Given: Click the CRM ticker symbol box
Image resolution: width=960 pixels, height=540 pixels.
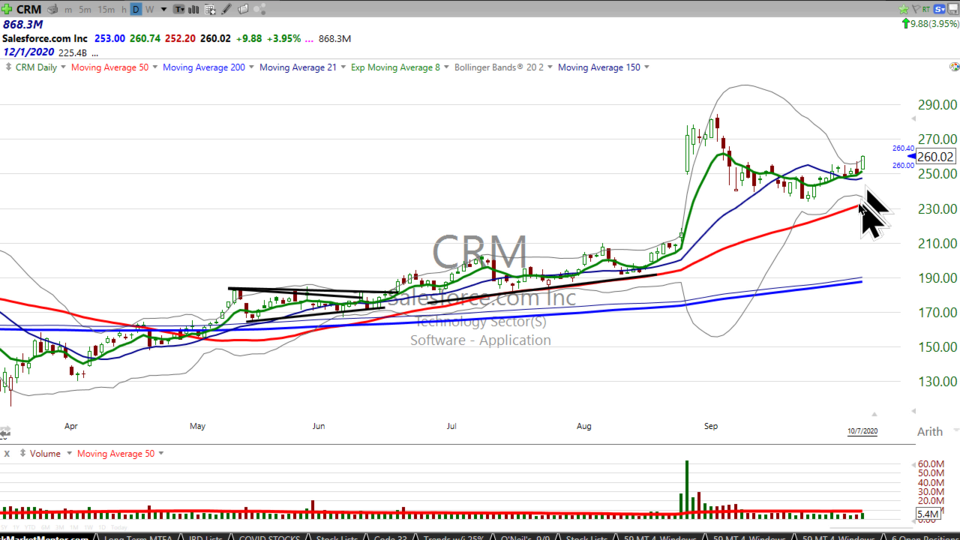Looking at the screenshot, I should click(x=29, y=9).
